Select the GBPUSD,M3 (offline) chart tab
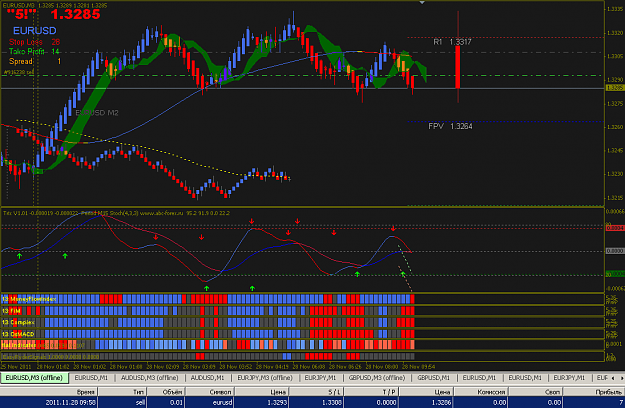Screen dimensions: 625x408 tap(376, 377)
